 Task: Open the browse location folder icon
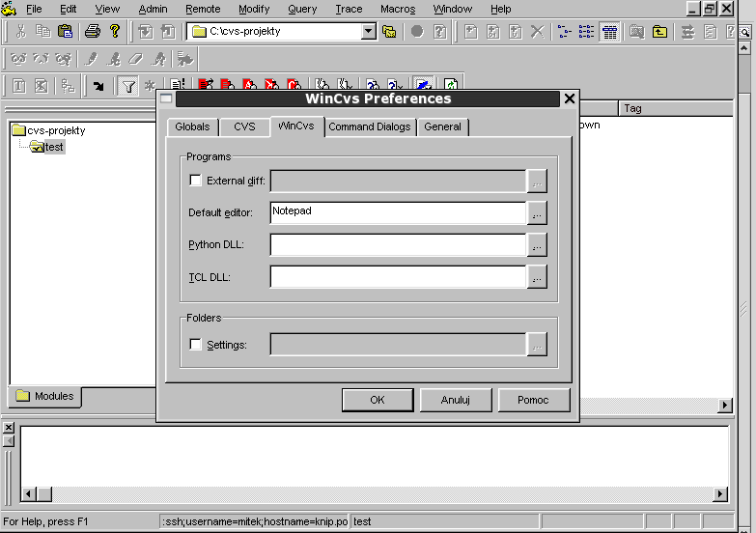click(389, 32)
